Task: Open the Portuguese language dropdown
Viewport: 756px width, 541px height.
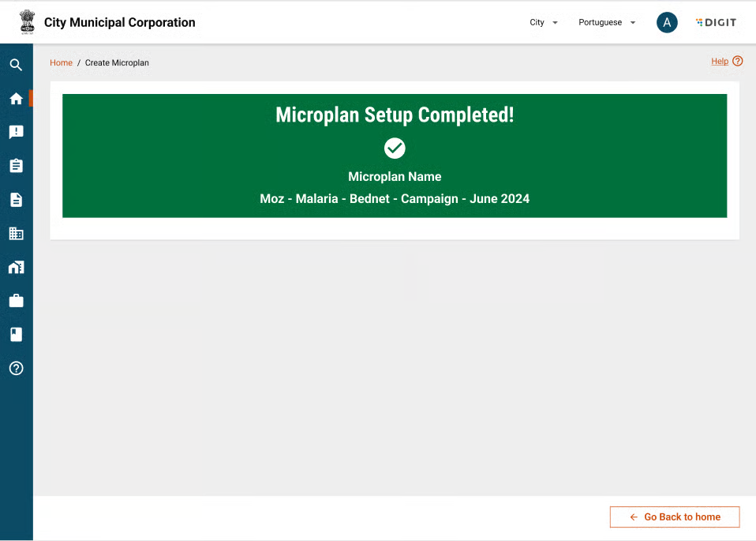Action: [606, 23]
